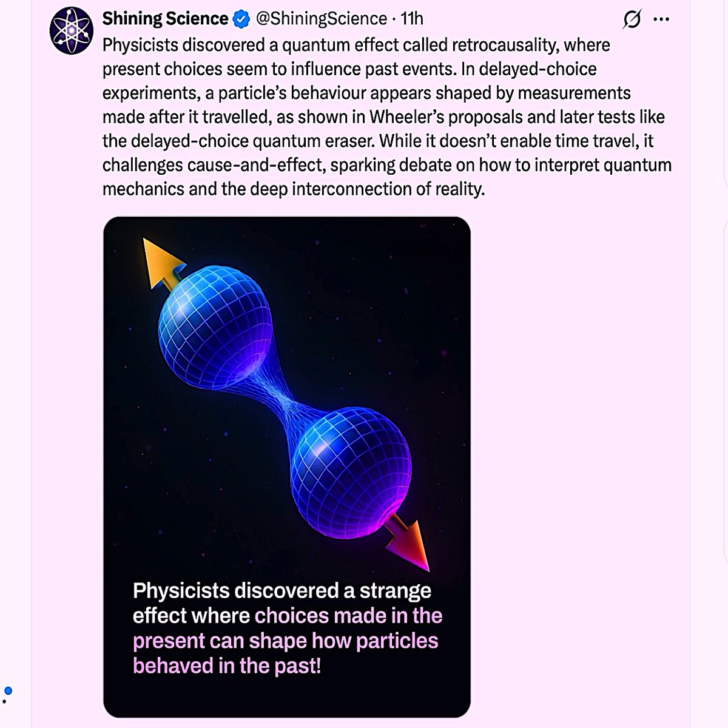728x728 pixels.
Task: Click the phrase 'Wheeler's proposals' in the post
Action: pyautogui.click(x=437, y=116)
